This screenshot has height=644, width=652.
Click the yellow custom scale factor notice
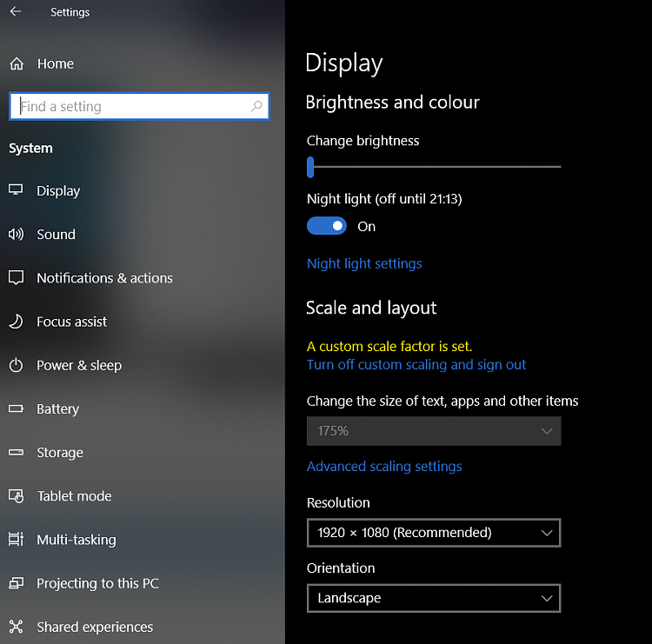[x=389, y=346]
